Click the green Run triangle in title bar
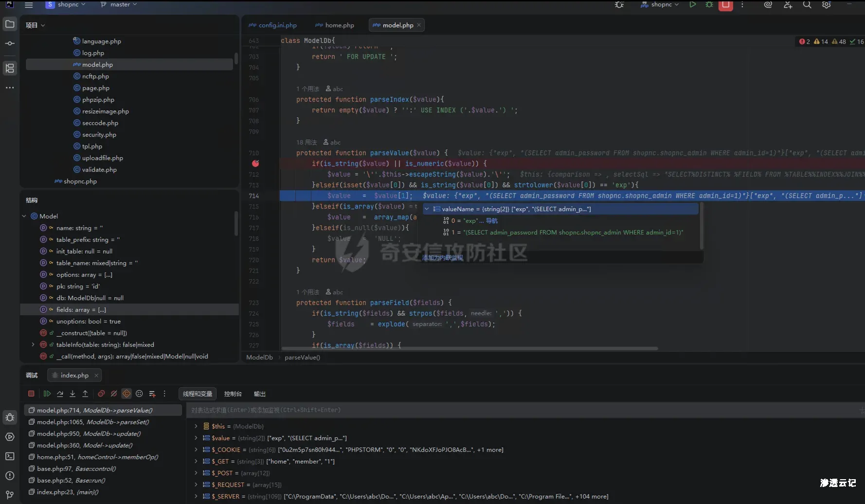This screenshot has height=504, width=865. point(692,5)
